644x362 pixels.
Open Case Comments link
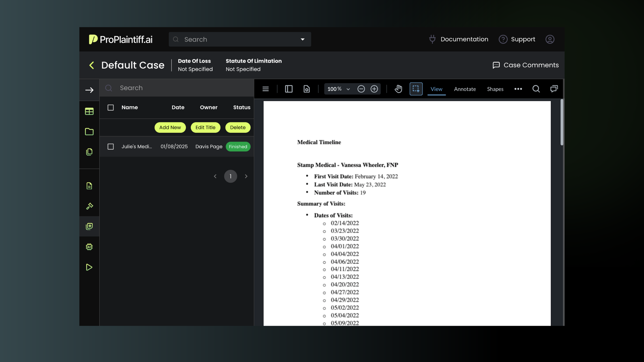[525, 65]
